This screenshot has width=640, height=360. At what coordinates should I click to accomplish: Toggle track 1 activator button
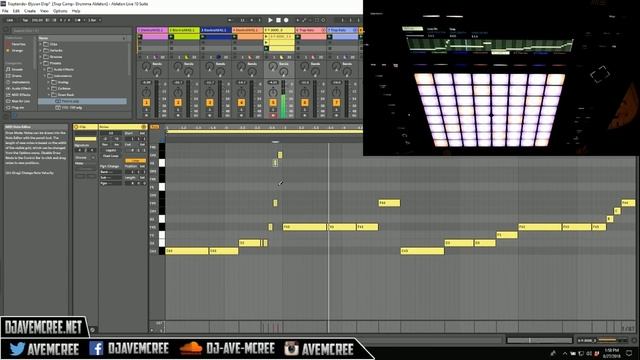click(x=146, y=103)
